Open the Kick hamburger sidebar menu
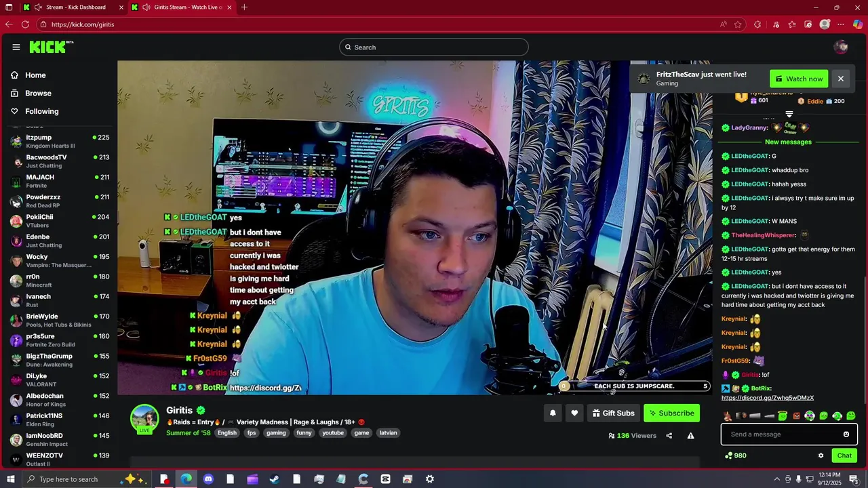This screenshot has width=868, height=488. point(16,47)
